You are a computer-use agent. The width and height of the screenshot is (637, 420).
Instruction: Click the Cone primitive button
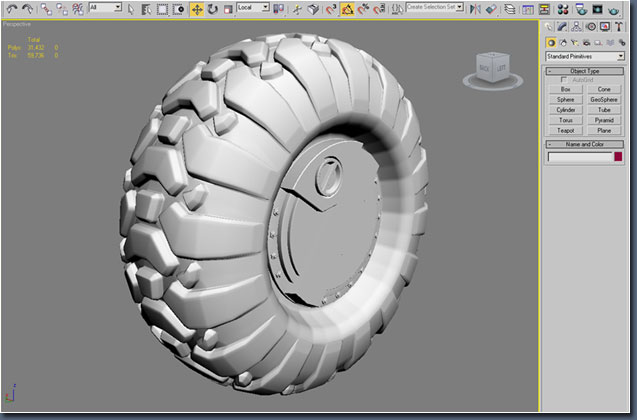click(x=604, y=89)
